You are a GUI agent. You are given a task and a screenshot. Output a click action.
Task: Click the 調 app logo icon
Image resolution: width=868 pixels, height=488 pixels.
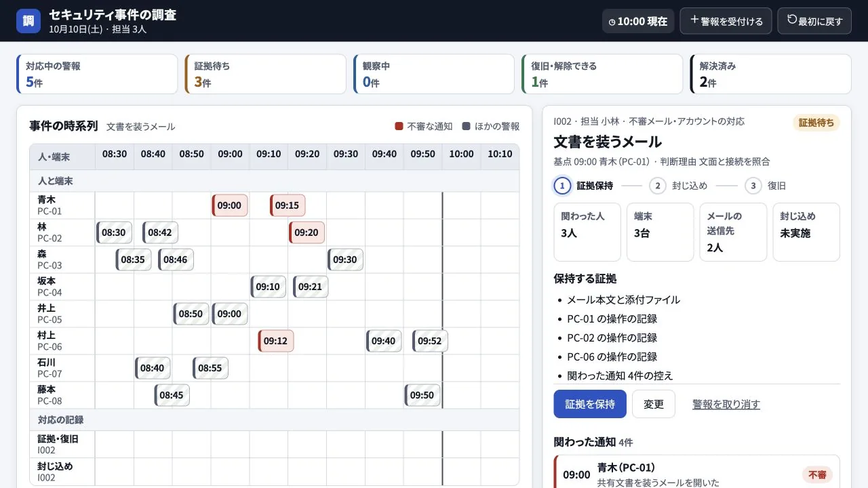[28, 21]
